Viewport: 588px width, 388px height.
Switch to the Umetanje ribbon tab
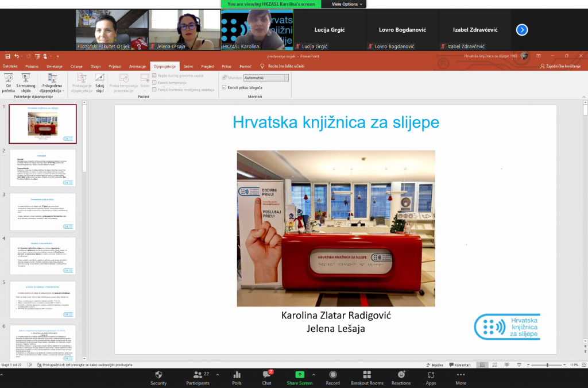[x=55, y=66]
